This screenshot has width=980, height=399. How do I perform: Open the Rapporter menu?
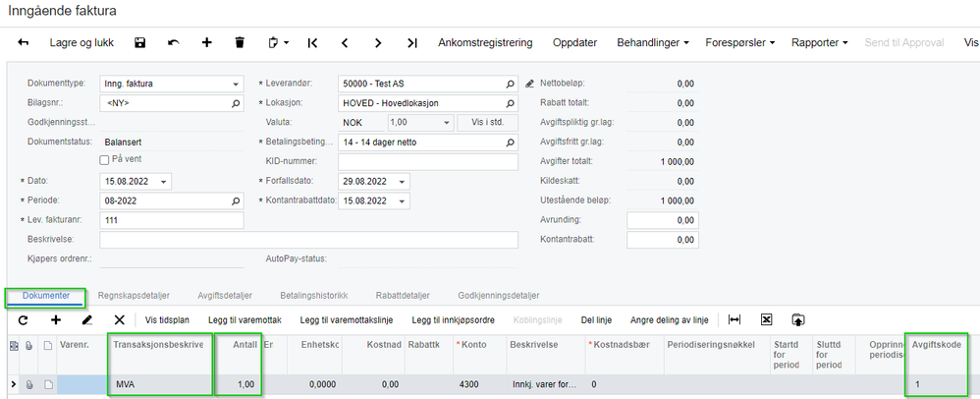(819, 42)
